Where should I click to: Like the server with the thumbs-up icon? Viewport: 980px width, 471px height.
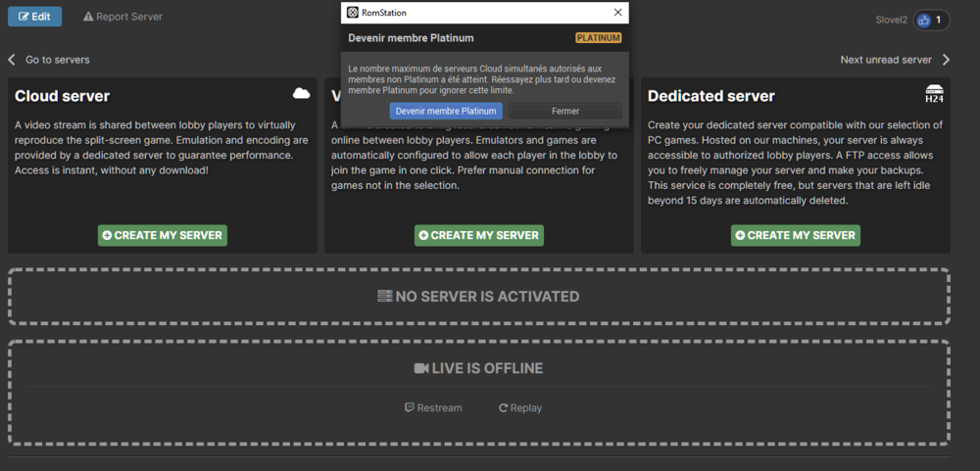[x=924, y=20]
